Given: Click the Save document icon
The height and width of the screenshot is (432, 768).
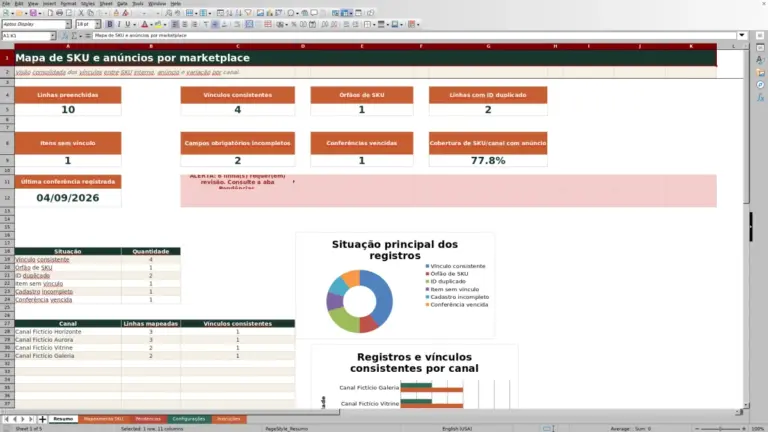Looking at the screenshot, I should pyautogui.click(x=33, y=13).
